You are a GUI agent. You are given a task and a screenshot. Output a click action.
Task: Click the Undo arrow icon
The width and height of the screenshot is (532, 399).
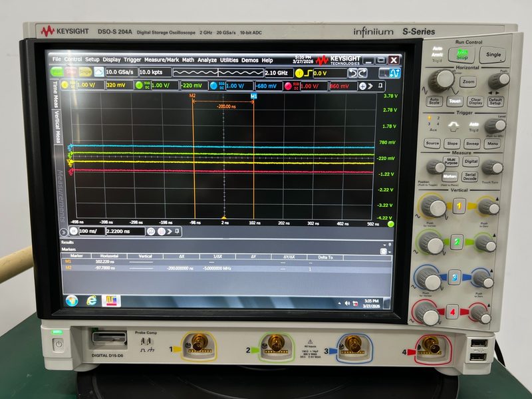click(353, 73)
